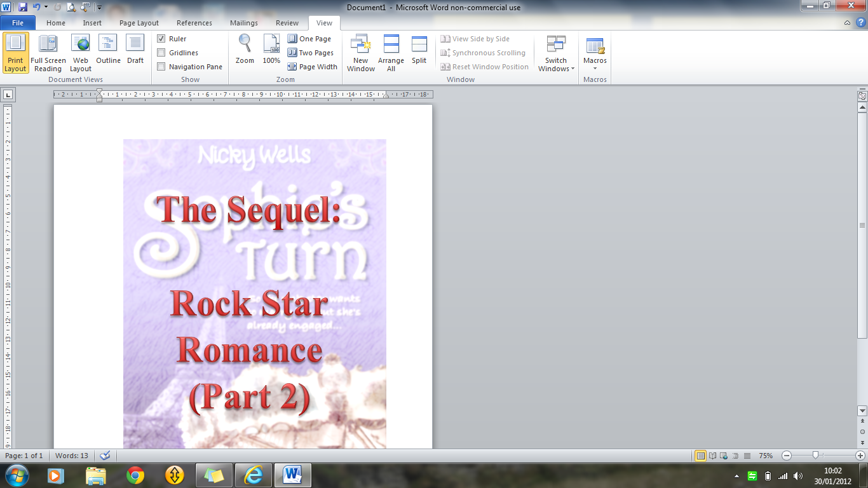Open the Page Layout ribbon tab

[139, 23]
